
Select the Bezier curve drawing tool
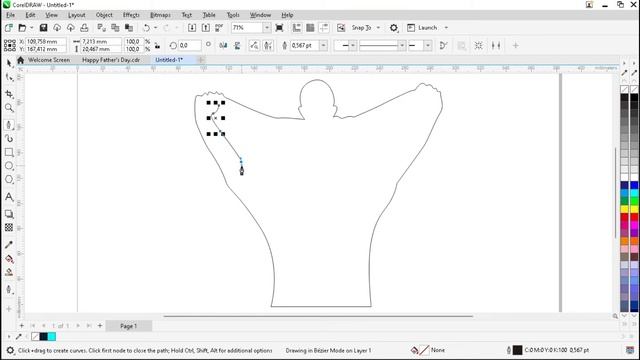[x=9, y=125]
